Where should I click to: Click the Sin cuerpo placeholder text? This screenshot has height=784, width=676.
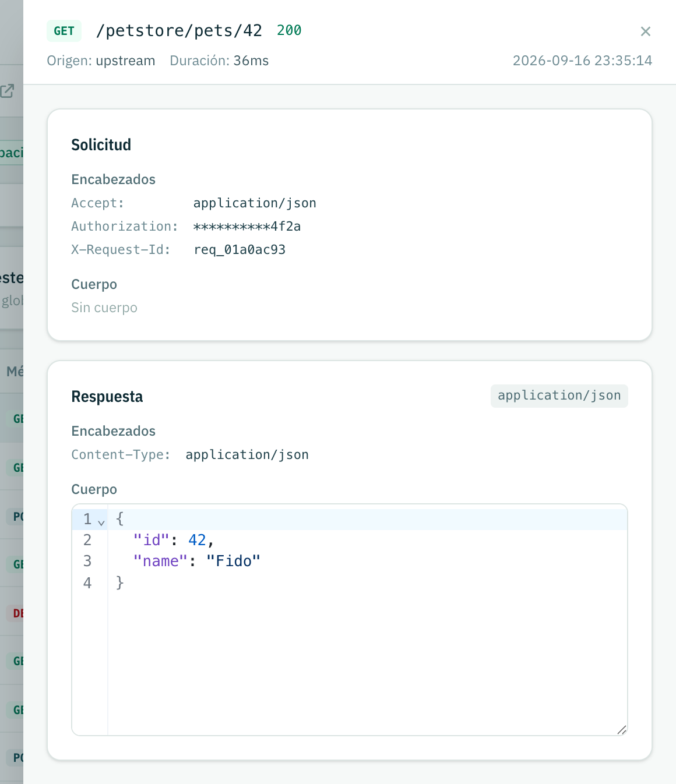pos(104,308)
